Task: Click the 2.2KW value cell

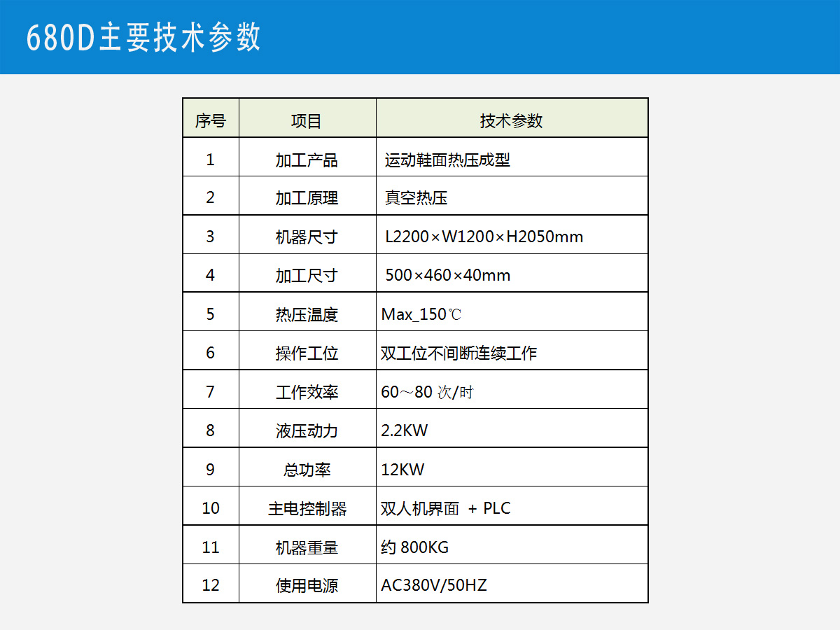Action: [x=405, y=430]
